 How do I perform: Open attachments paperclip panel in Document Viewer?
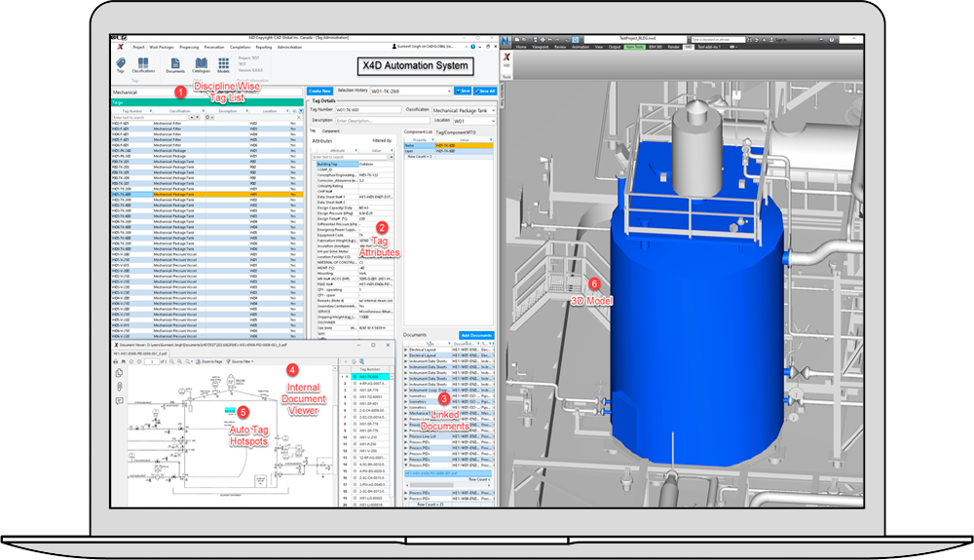(x=119, y=387)
